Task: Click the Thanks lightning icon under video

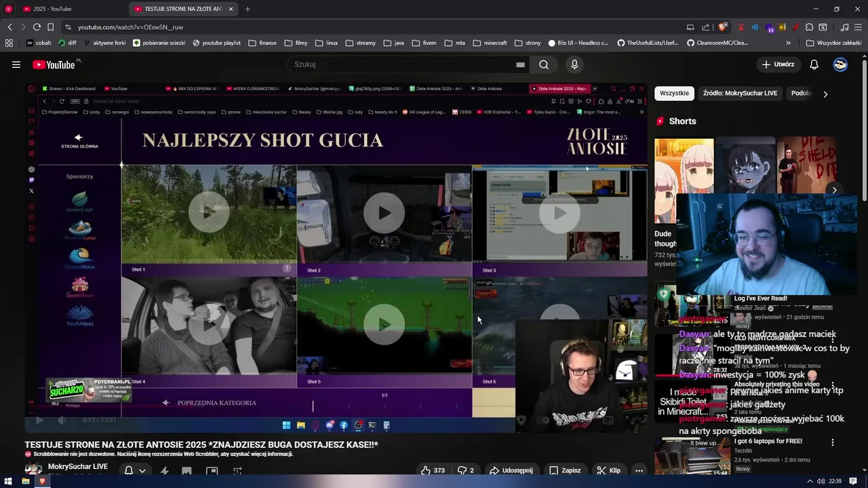Action: click(x=165, y=470)
